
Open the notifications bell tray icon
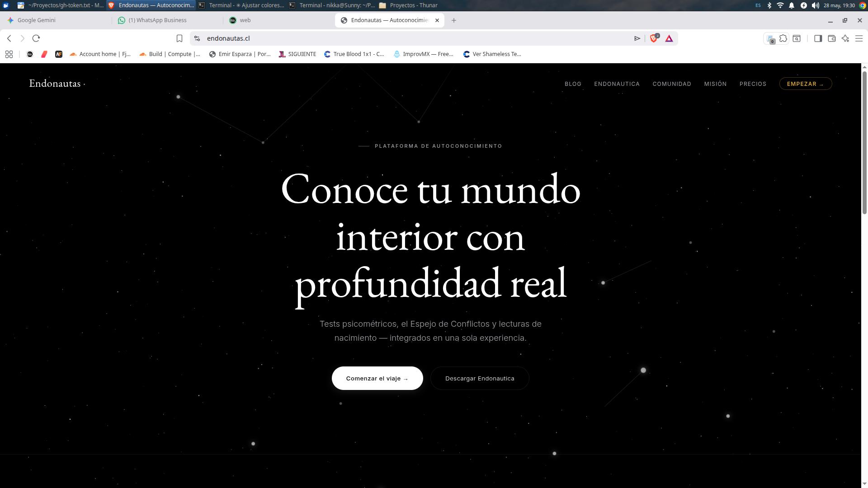coord(792,5)
